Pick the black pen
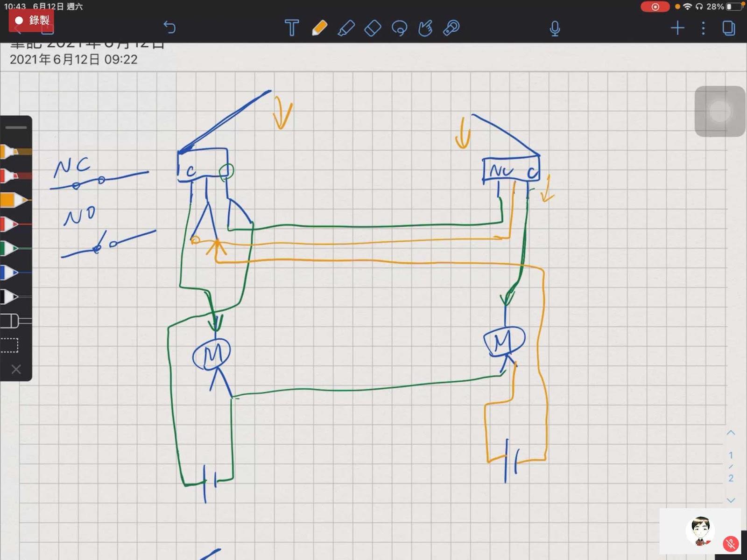The width and height of the screenshot is (747, 560). click(16, 296)
